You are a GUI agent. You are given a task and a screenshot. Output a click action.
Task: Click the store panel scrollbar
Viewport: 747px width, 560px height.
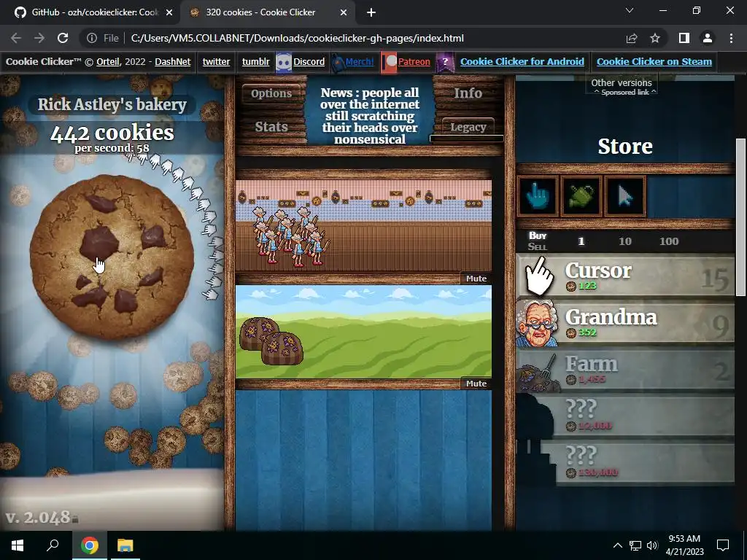click(740, 217)
